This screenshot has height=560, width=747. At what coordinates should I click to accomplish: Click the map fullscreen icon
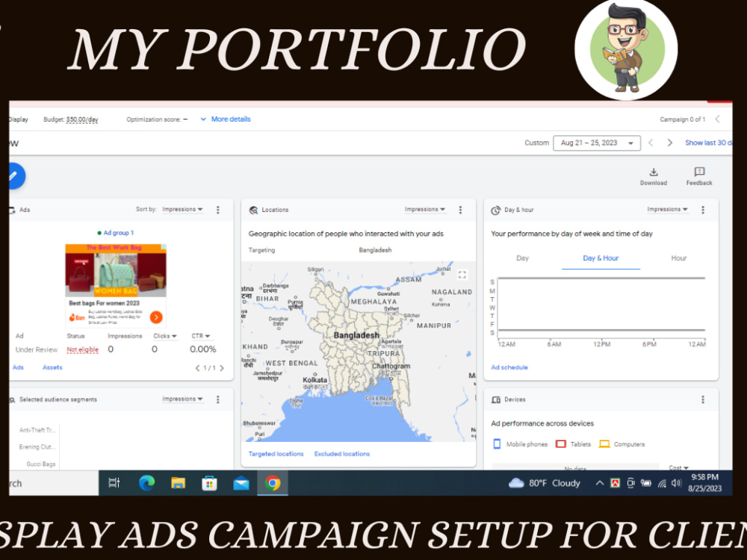pos(462,275)
